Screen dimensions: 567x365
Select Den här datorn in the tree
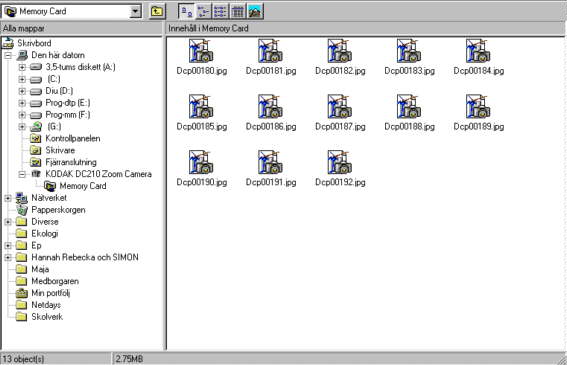[58, 55]
